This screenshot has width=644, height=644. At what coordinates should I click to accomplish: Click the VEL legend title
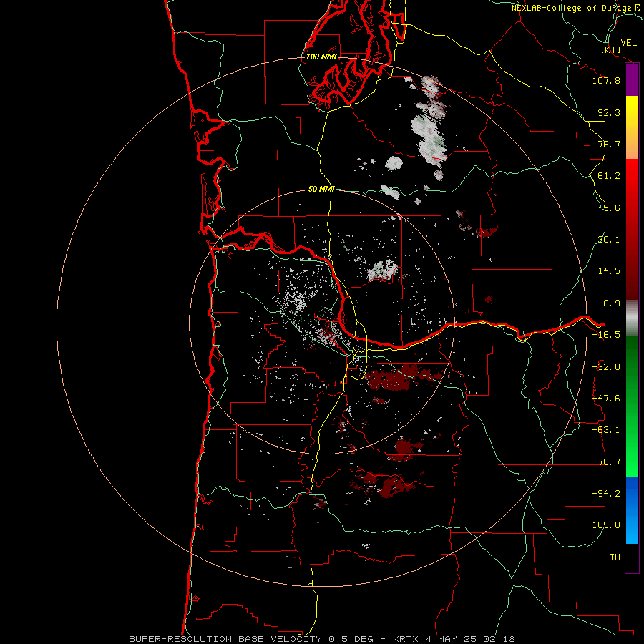pyautogui.click(x=629, y=43)
